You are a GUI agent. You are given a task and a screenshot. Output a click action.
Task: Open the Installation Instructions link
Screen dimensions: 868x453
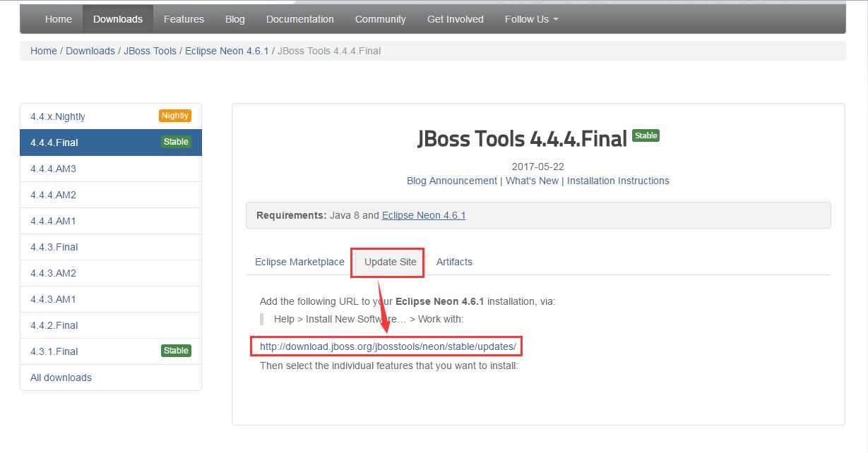click(618, 181)
